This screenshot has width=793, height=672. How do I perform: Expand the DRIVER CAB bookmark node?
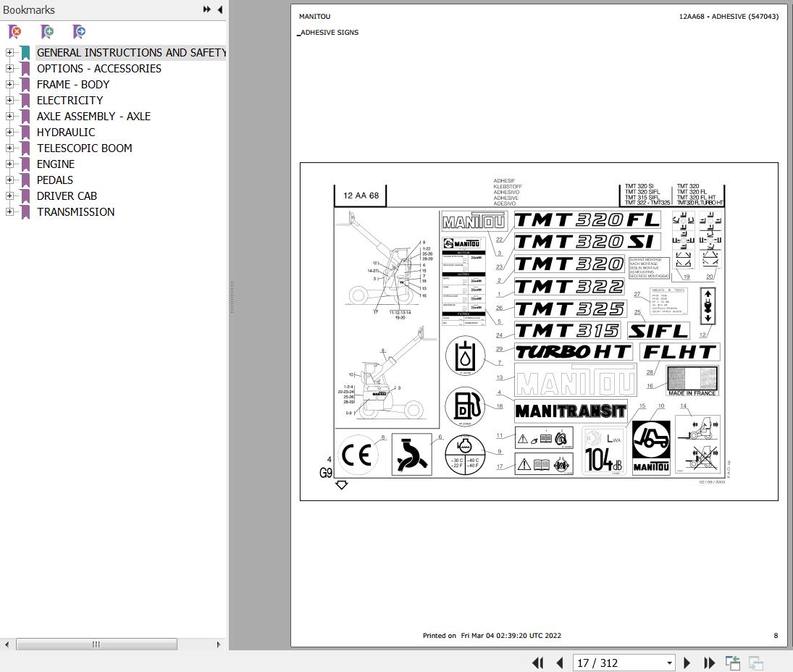click(x=9, y=196)
